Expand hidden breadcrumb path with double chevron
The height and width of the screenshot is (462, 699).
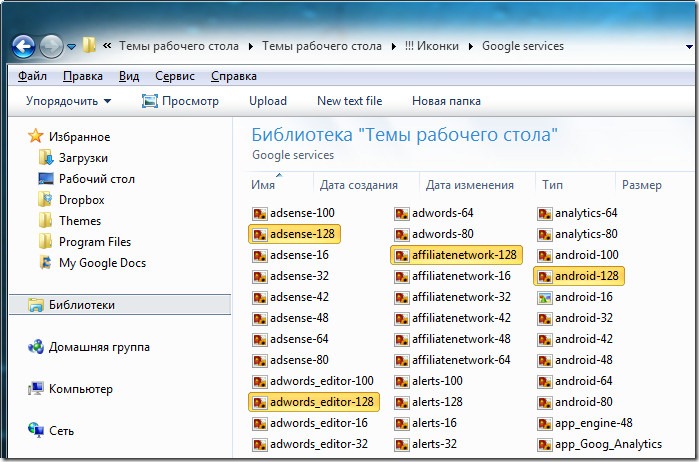point(107,45)
